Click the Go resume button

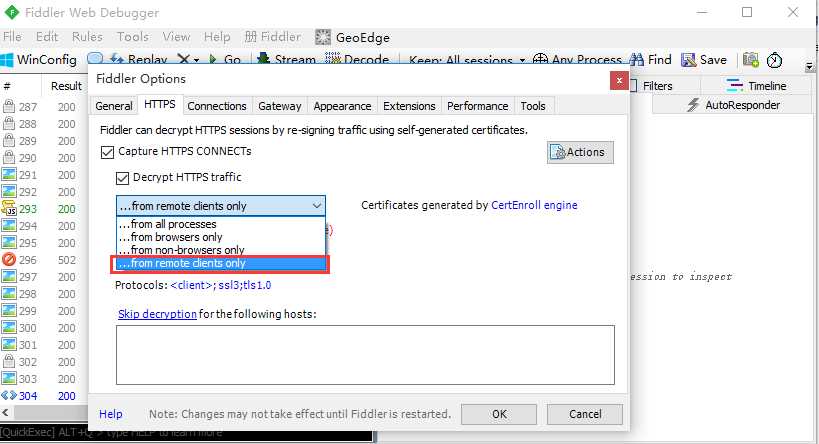tap(225, 60)
